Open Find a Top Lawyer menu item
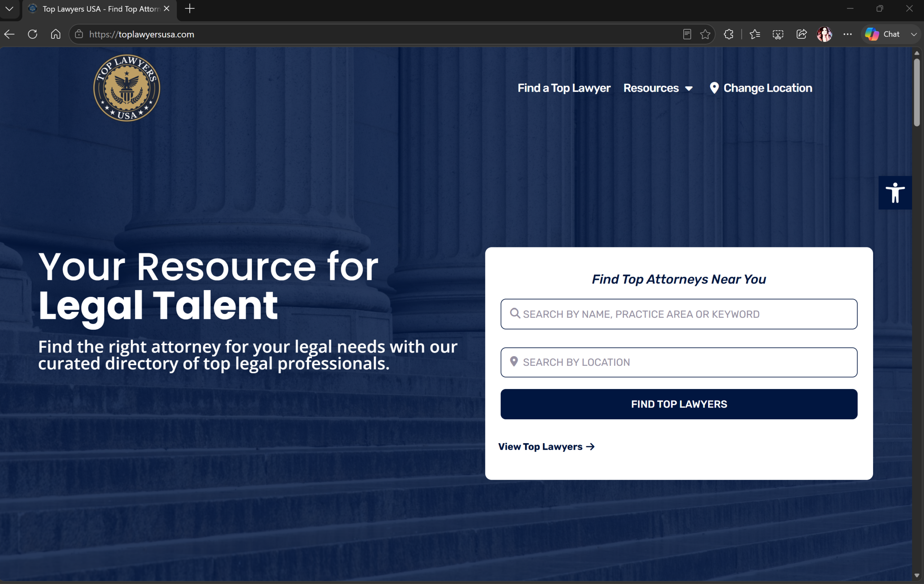This screenshot has width=924, height=584. click(x=564, y=88)
